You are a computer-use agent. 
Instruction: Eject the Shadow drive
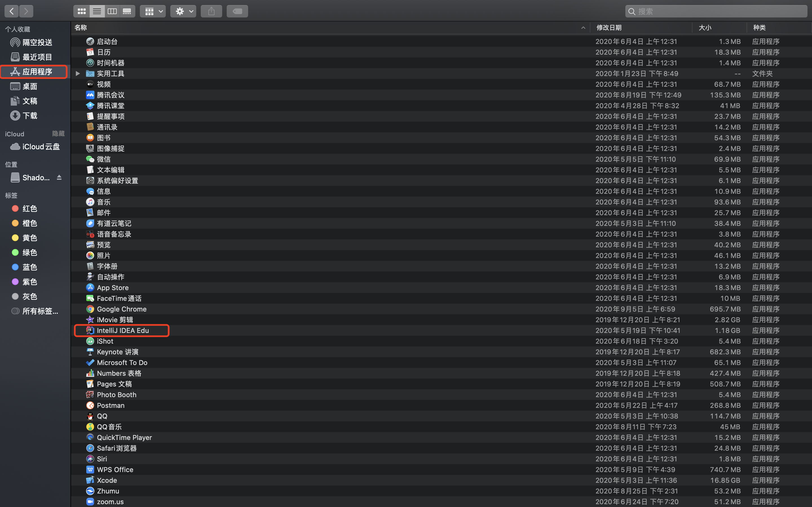(59, 177)
